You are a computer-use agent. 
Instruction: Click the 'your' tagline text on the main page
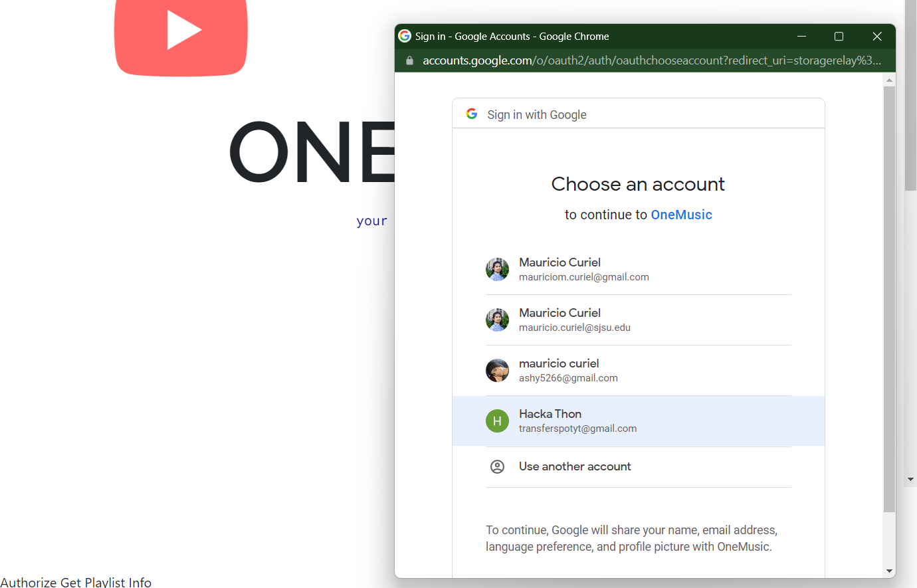coord(371,221)
